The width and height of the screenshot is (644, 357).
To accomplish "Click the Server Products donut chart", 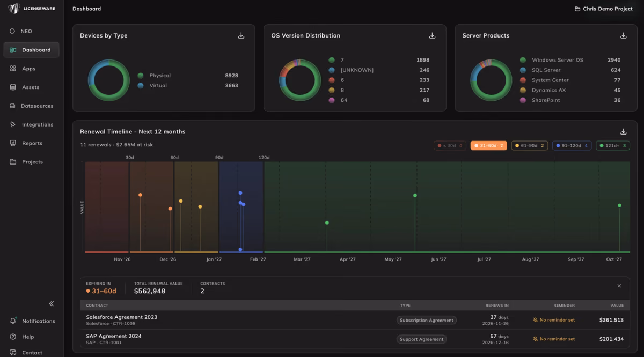I will 491,80.
